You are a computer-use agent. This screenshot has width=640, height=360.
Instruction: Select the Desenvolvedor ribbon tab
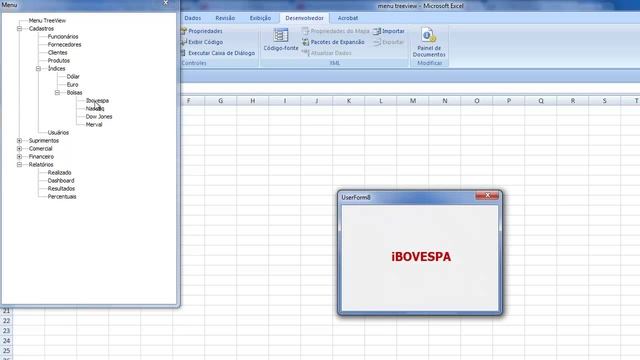304,18
